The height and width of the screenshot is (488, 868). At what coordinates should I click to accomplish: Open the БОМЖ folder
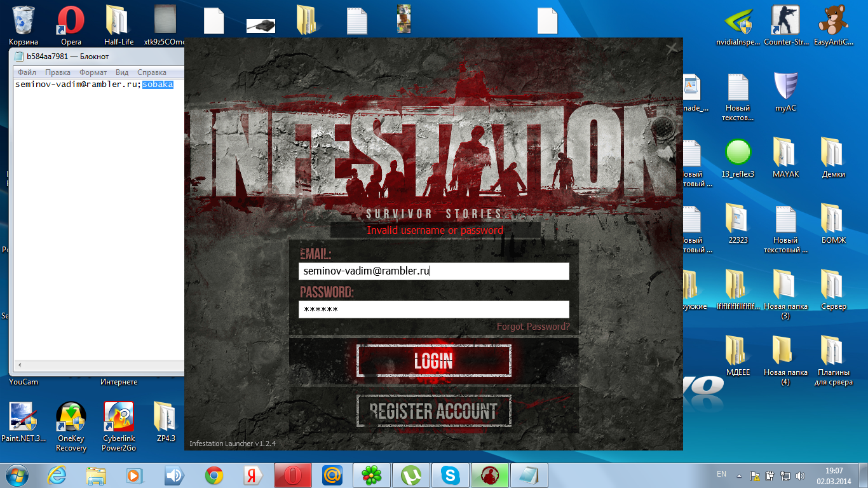(833, 224)
